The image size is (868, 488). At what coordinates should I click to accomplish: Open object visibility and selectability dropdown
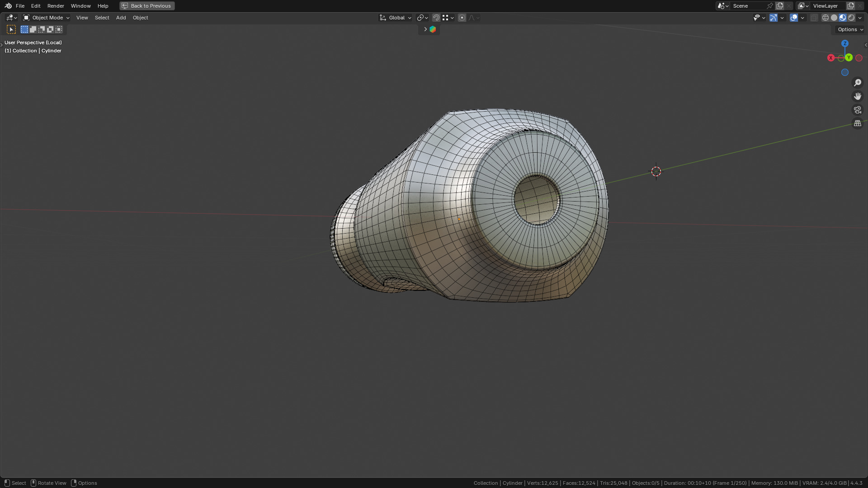click(759, 18)
